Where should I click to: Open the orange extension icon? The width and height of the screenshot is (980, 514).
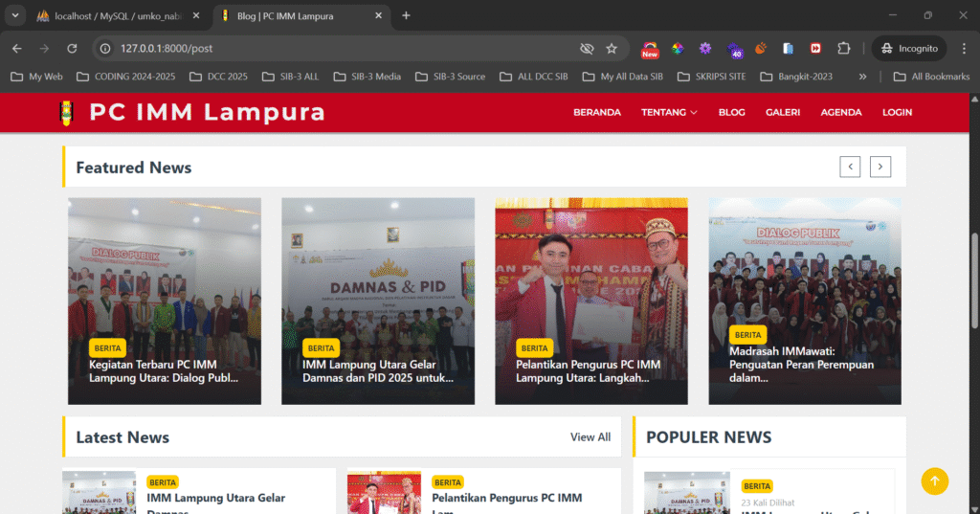pos(761,48)
